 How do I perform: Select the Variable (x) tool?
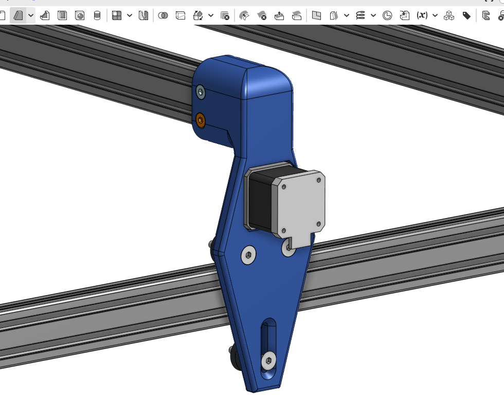click(x=422, y=15)
